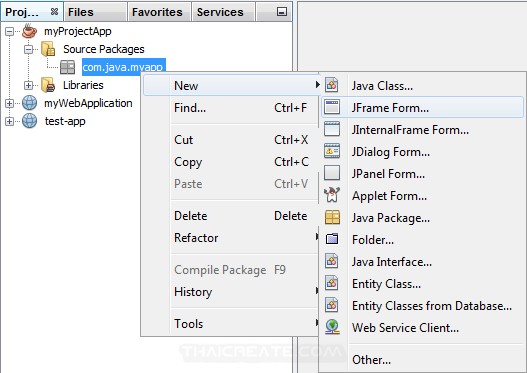Click the Folder icon in submenu
The height and width of the screenshot is (373, 527).
click(x=332, y=239)
